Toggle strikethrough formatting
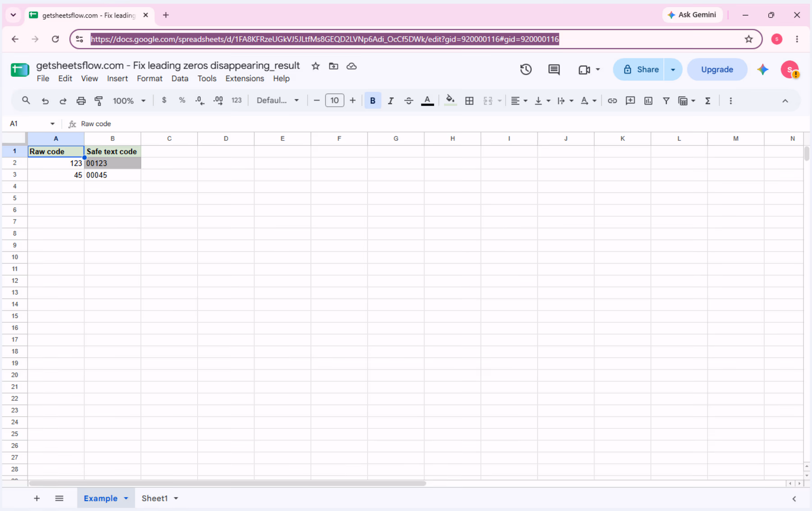Screen dimensions: 812x511 click(x=409, y=101)
